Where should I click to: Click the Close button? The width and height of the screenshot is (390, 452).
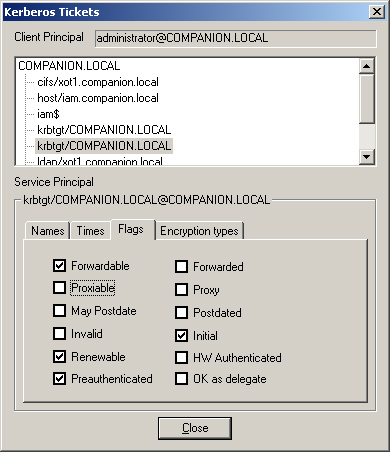click(x=195, y=428)
